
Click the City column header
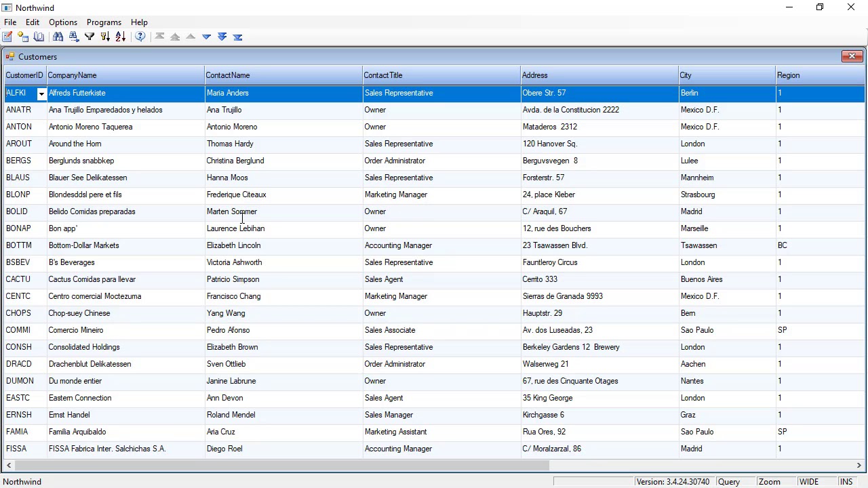pos(727,75)
